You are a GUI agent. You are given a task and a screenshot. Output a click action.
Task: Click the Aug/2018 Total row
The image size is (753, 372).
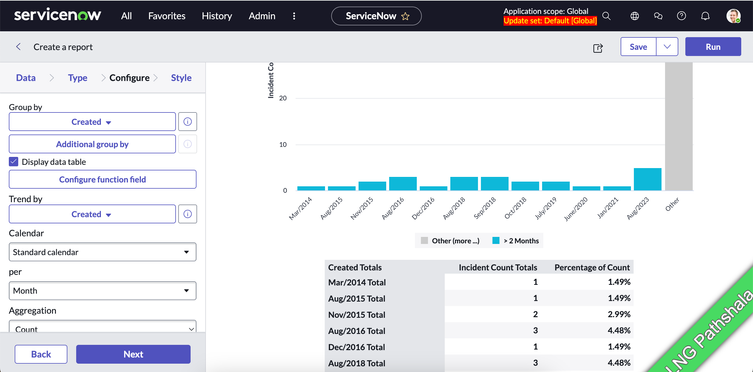[479, 363]
